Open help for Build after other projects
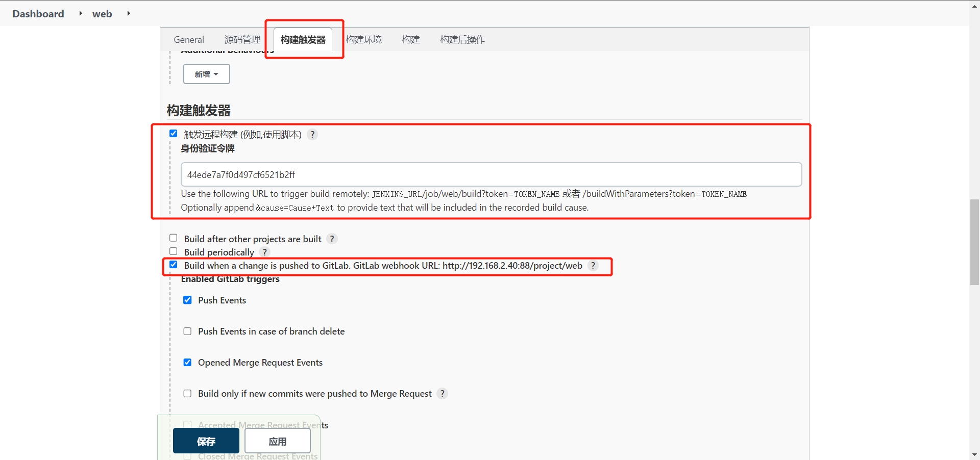Viewport: 980px width, 460px height. [332, 239]
